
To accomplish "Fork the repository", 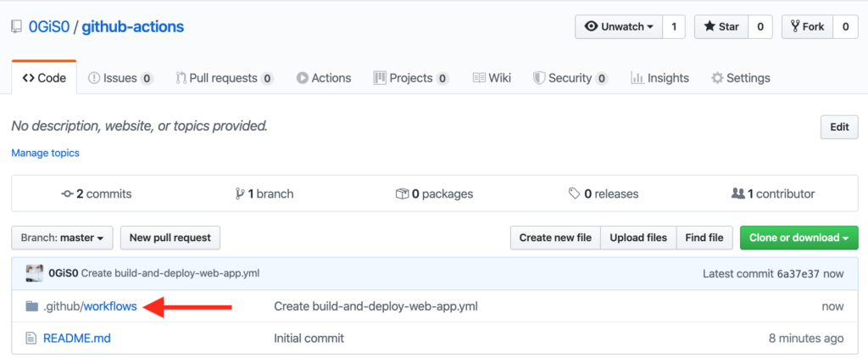I will [807, 26].
